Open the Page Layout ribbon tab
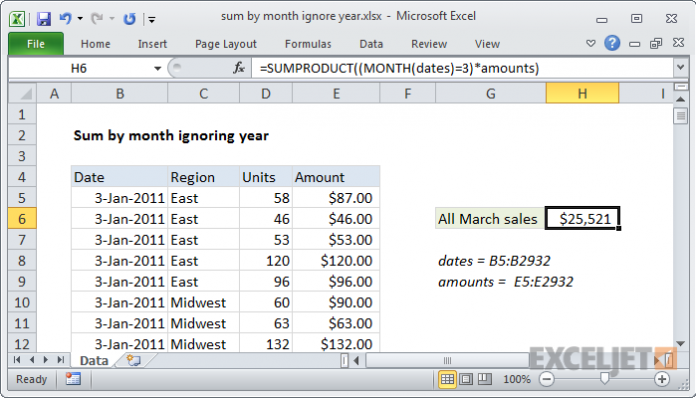Viewport: 696px width, 398px height. [226, 44]
